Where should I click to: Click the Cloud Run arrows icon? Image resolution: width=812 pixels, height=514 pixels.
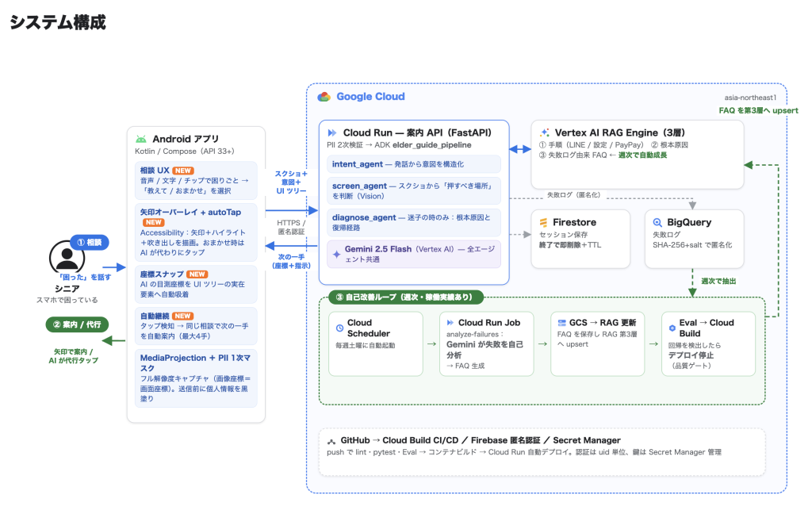click(x=332, y=132)
